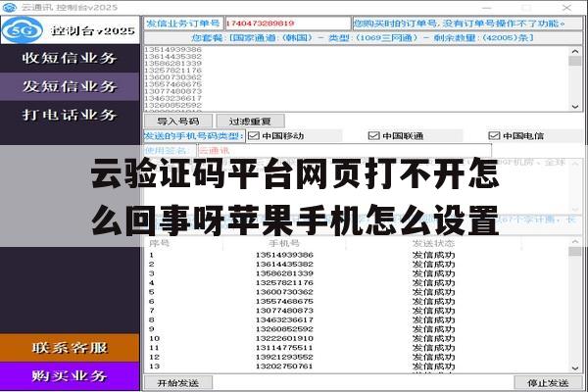The image size is (588, 392).
Task: Toggle 中国电信 checkbox
Action: 494,136
